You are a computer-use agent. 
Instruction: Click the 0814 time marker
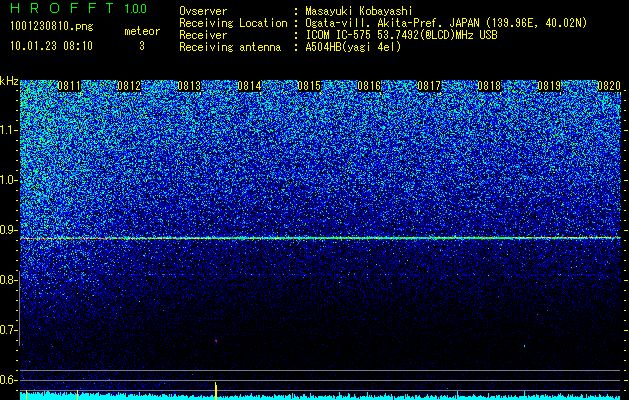click(249, 86)
